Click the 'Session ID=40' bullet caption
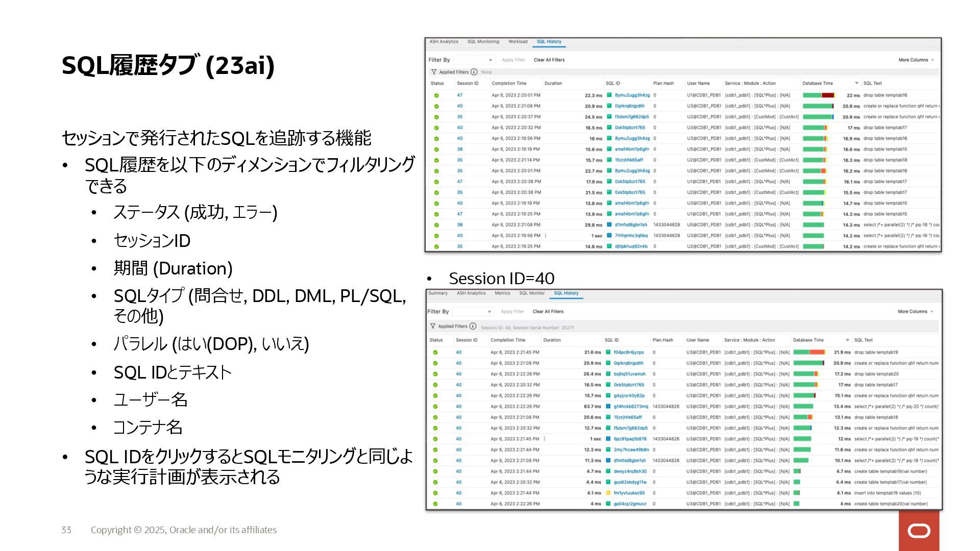980x551 pixels. pos(501,279)
